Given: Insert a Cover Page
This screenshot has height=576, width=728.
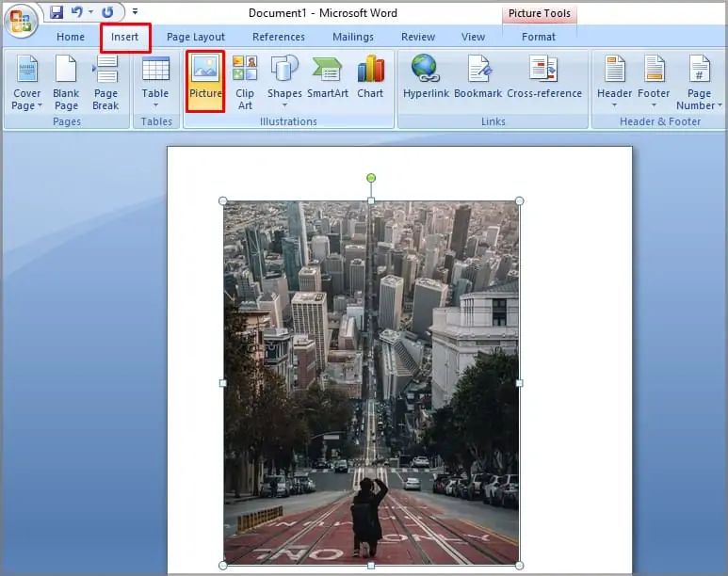Looking at the screenshot, I should coord(27,82).
